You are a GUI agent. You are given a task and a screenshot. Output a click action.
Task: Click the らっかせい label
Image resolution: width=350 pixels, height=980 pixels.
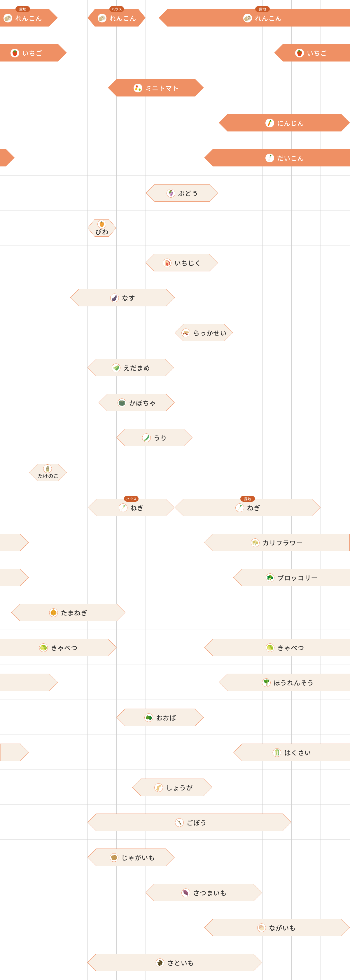[210, 333]
